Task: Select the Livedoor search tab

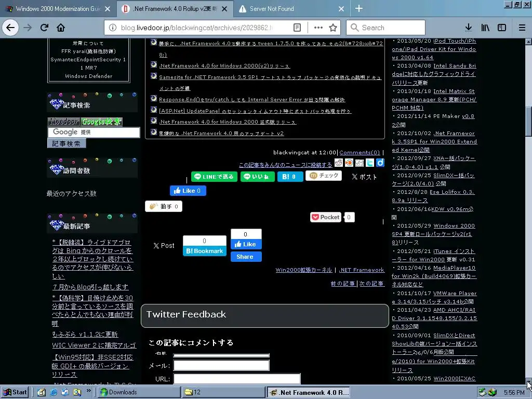Action: (x=64, y=122)
